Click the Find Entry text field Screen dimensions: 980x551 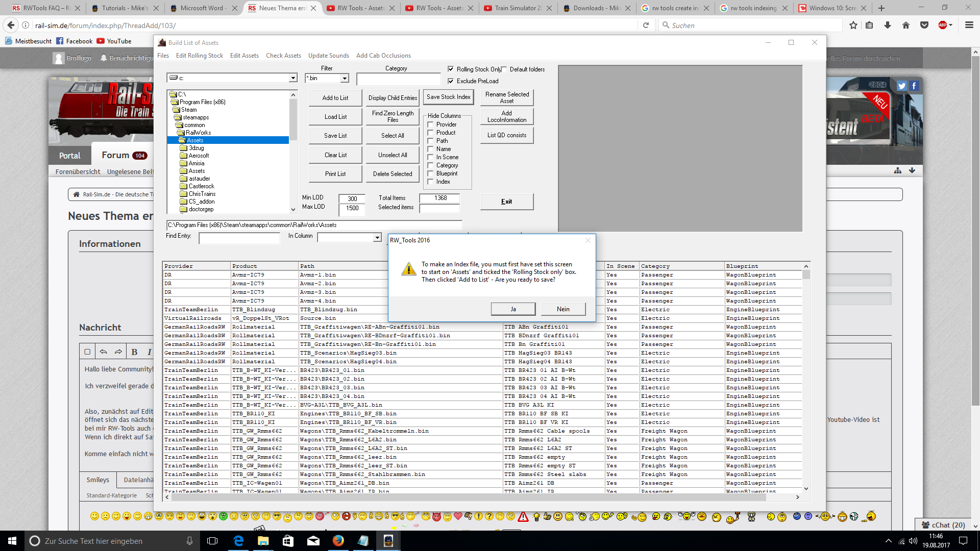point(239,238)
